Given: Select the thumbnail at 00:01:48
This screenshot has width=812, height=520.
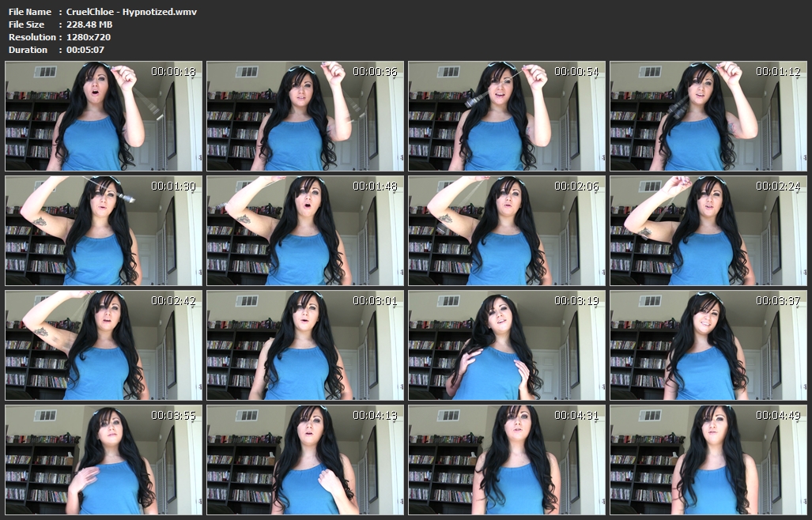Looking at the screenshot, I should click(305, 231).
